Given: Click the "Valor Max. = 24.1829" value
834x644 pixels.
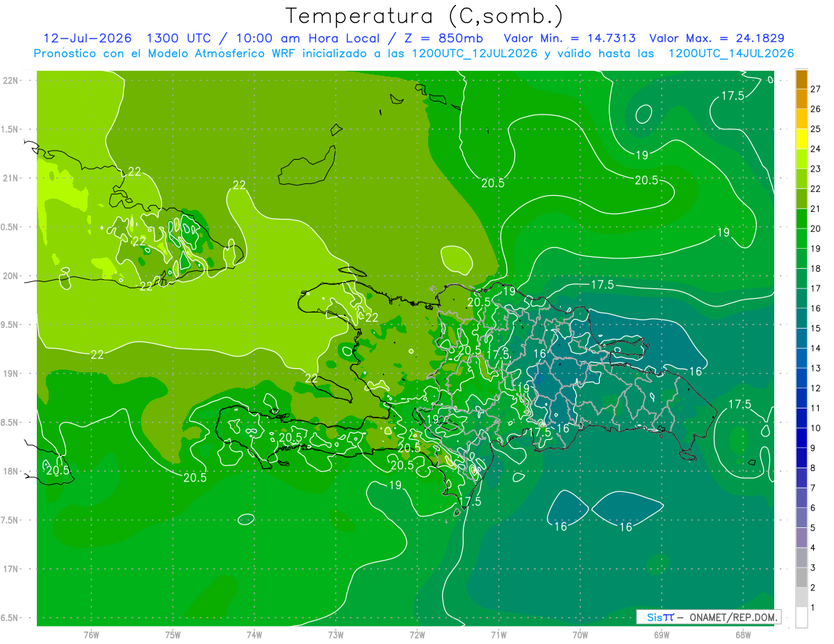Looking at the screenshot, I should coord(717,38).
